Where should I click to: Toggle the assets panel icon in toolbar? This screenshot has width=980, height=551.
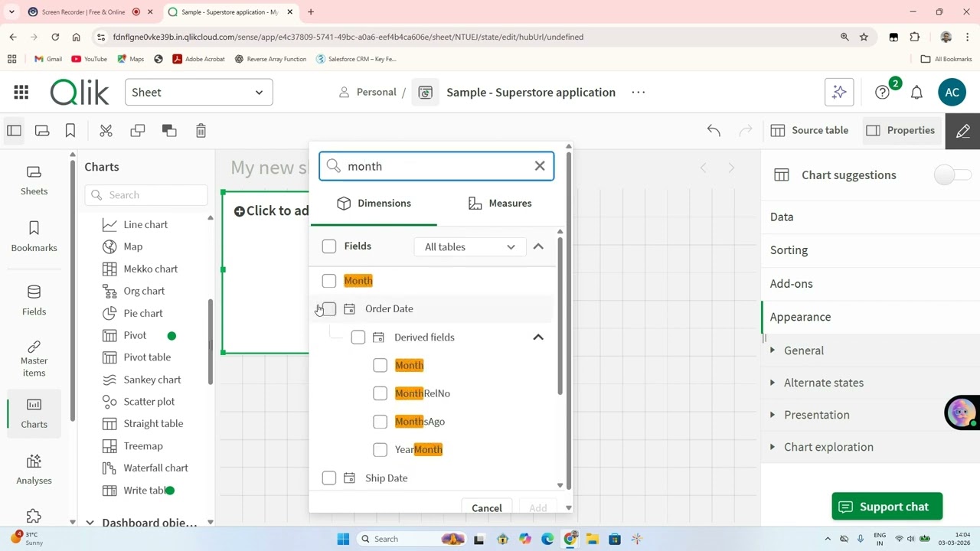pyautogui.click(x=14, y=131)
